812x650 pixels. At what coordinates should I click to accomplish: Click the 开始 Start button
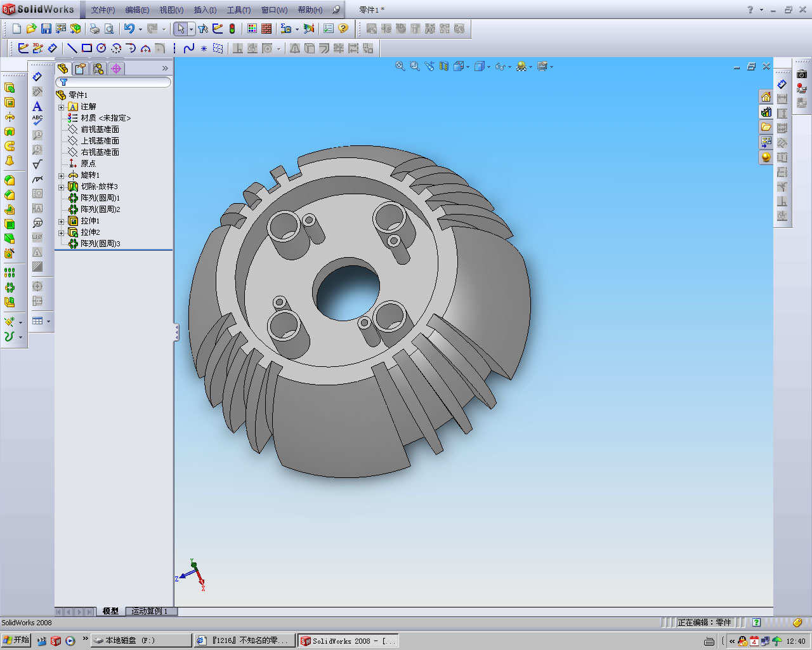[x=16, y=640]
